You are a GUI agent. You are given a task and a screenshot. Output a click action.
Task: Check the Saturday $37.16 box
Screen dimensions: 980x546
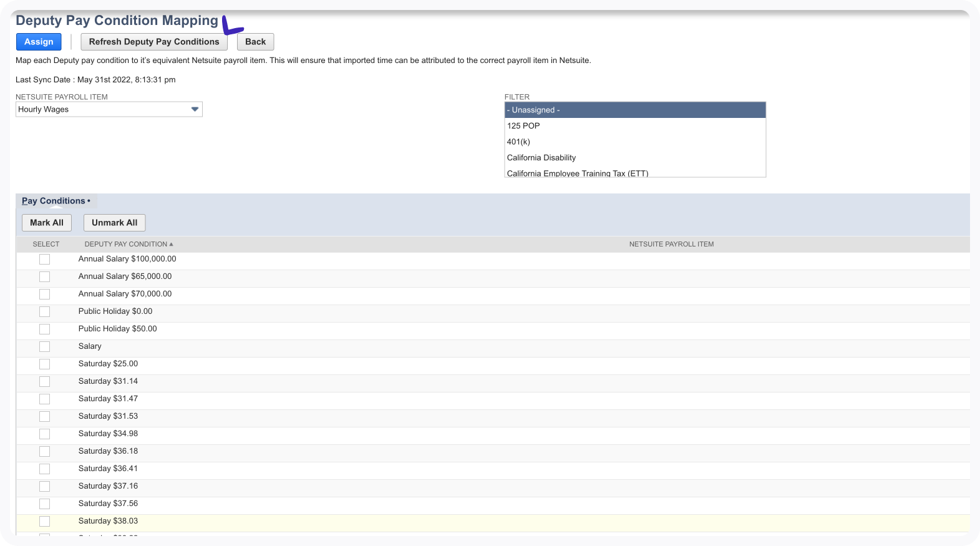(44, 486)
